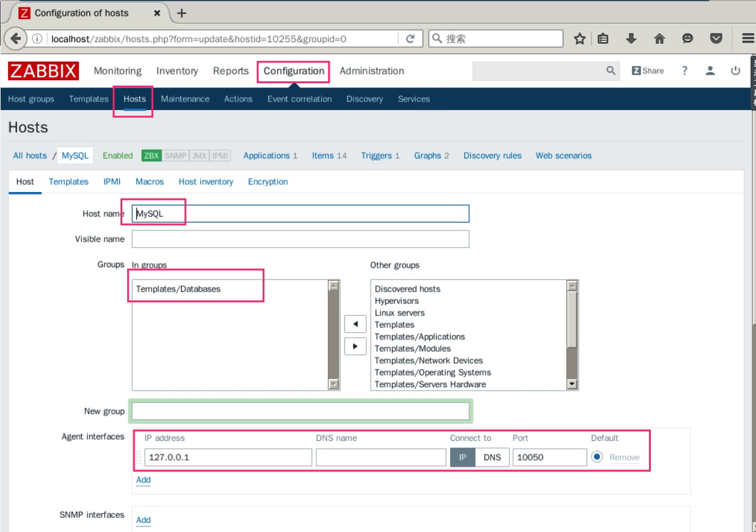Viewport: 756px width, 532px height.
Task: Open the Monitoring menu
Action: click(x=117, y=71)
